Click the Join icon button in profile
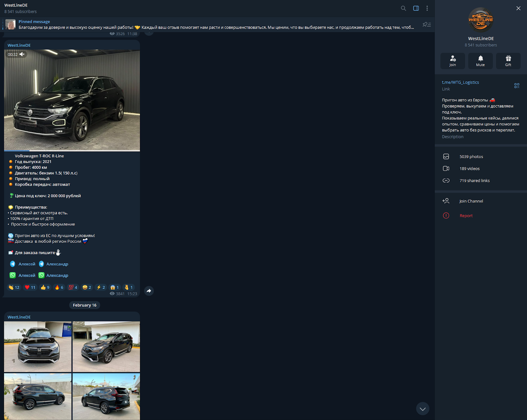Image resolution: width=527 pixels, height=420 pixels. pos(453,61)
